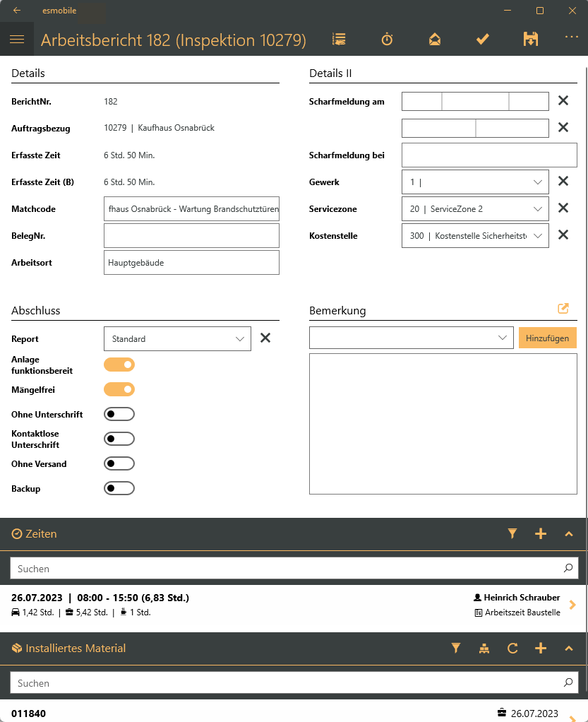
Task: Turn off the Mängelfrei switch
Action: click(x=119, y=389)
